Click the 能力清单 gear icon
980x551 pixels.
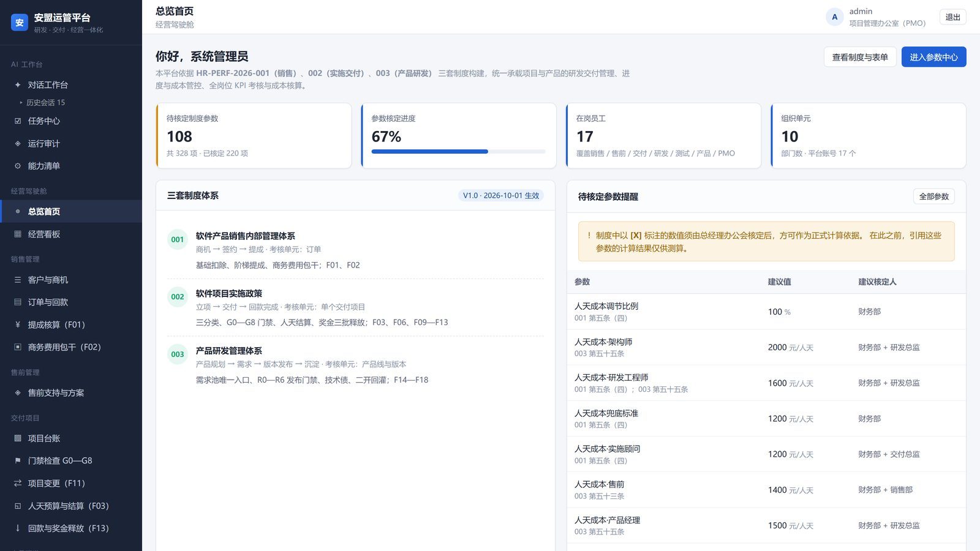pos(18,166)
